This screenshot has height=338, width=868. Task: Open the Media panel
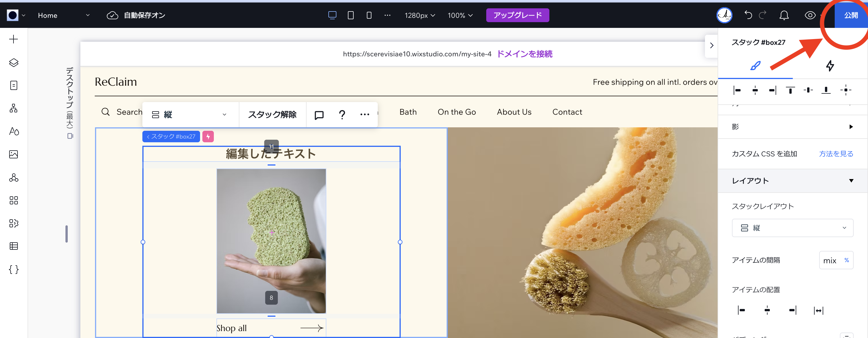coord(13,154)
